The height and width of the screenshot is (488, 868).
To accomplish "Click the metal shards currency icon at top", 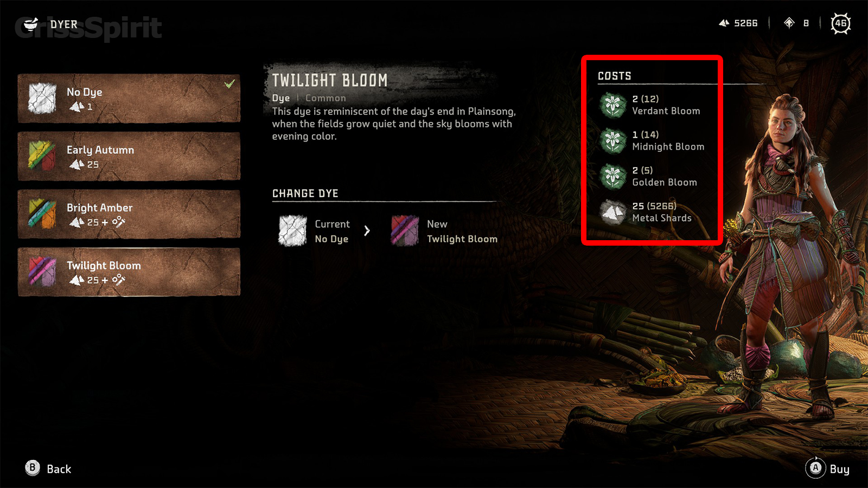I will pos(724,23).
